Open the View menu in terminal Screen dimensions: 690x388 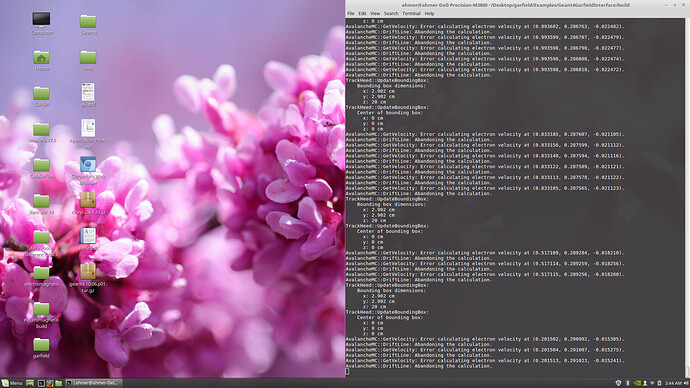[375, 13]
